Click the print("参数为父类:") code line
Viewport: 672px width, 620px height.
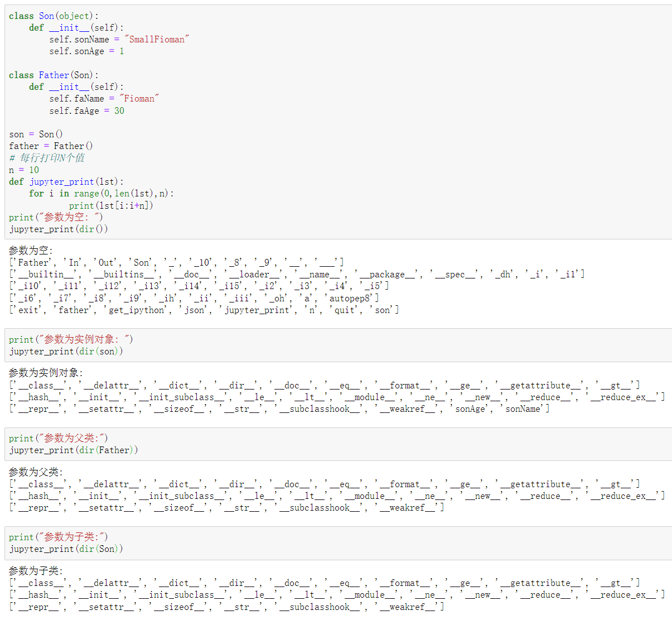[x=59, y=438]
